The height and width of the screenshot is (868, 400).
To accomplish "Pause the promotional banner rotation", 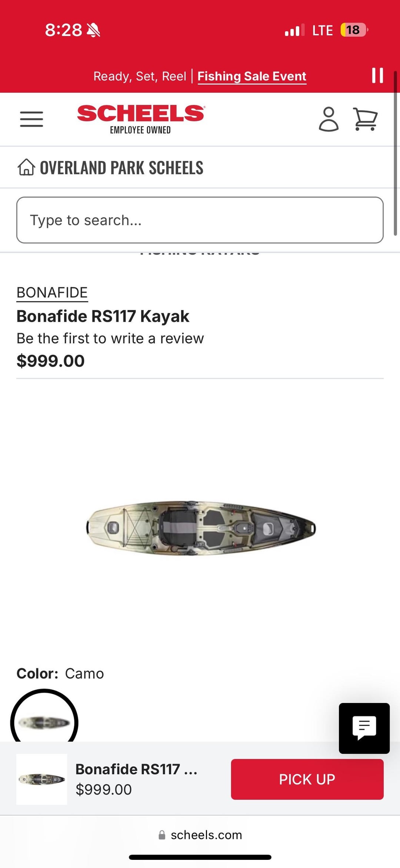I will coord(377,75).
